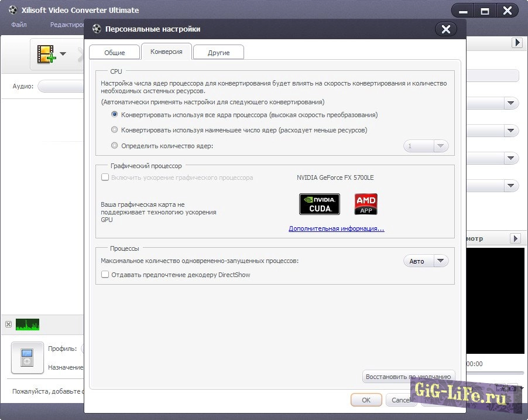
Task: Open dropdown arrow next to Add File icon
Action: point(63,54)
